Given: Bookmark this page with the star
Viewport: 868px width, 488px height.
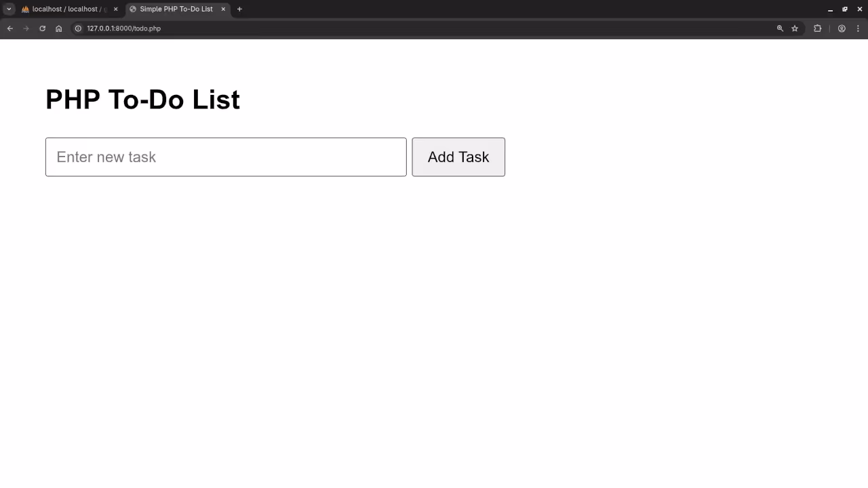Looking at the screenshot, I should pyautogui.click(x=795, y=28).
